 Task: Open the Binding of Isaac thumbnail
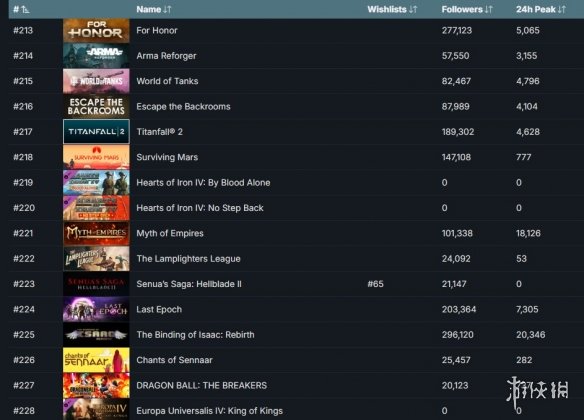pos(96,334)
